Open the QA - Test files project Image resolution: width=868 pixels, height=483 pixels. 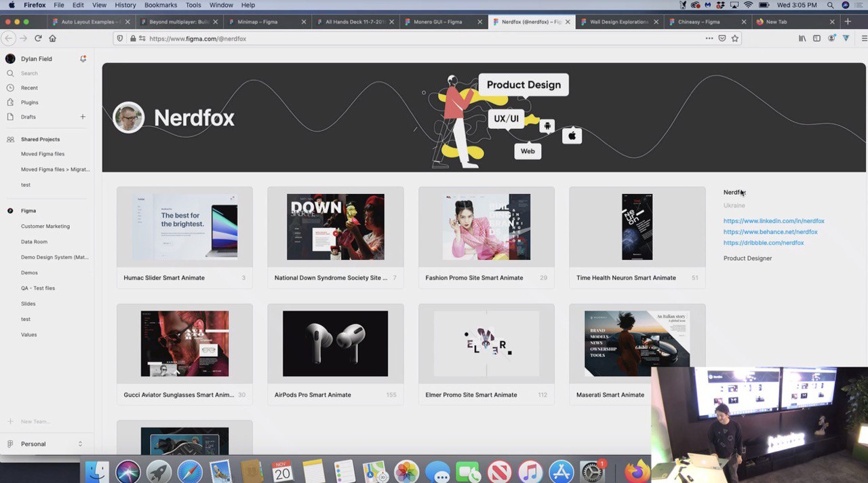[38, 288]
